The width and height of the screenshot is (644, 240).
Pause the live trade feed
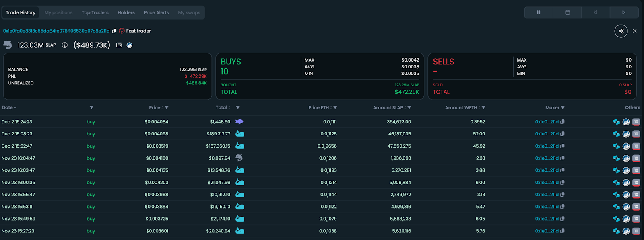tap(539, 12)
